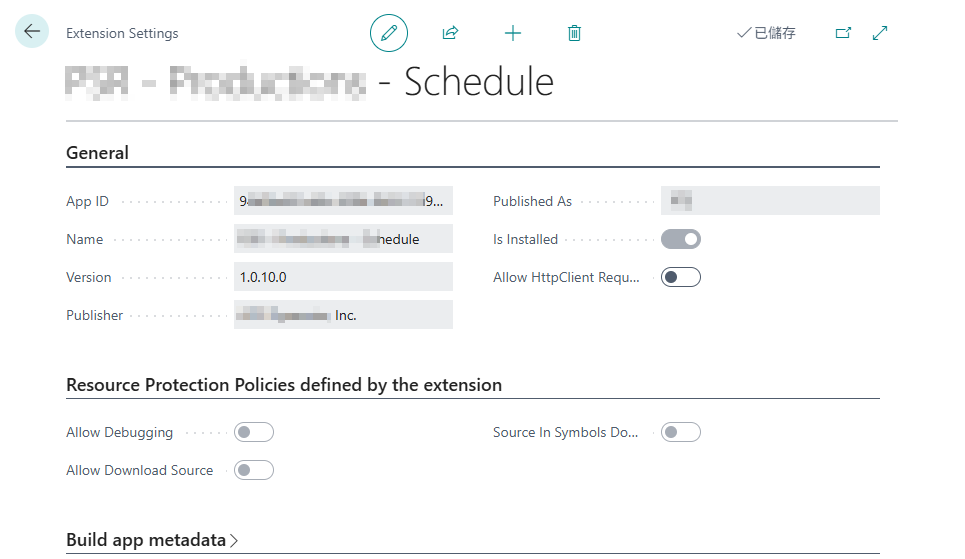This screenshot has height=559, width=965.
Task: Click the 已儲存 saved status indicator
Action: 766,33
